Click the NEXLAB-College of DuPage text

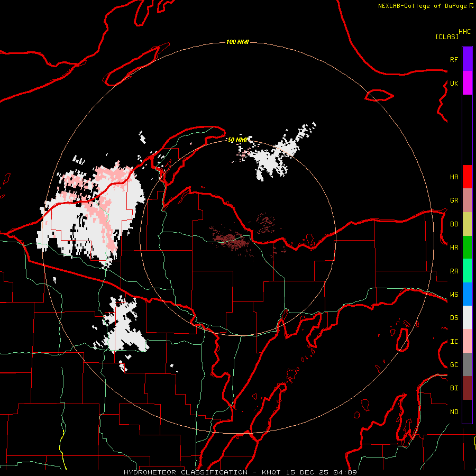[422, 6]
